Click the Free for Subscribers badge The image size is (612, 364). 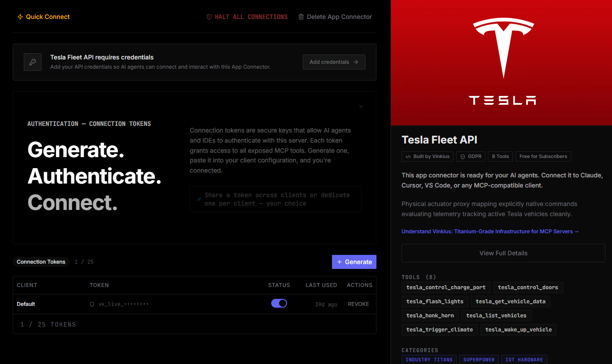pos(543,156)
